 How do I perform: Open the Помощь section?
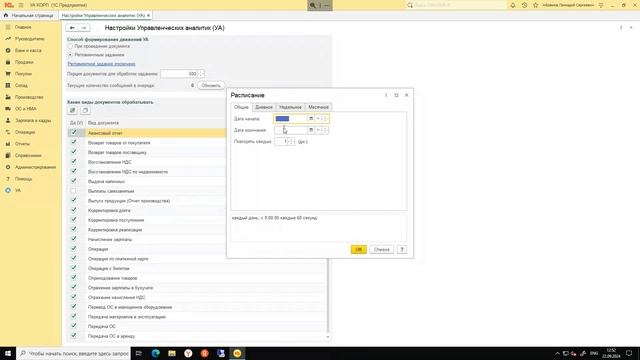tap(23, 179)
